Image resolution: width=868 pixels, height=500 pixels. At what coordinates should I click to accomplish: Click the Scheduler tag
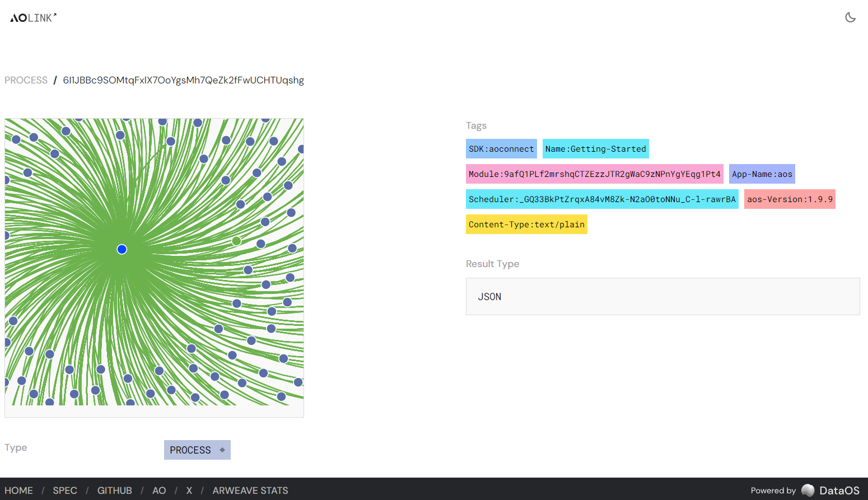602,199
